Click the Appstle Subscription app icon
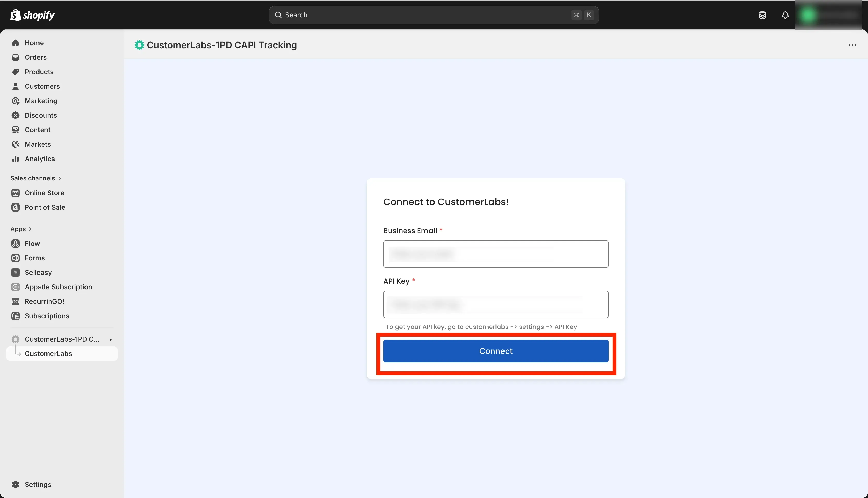Image resolution: width=868 pixels, height=498 pixels. point(16,287)
